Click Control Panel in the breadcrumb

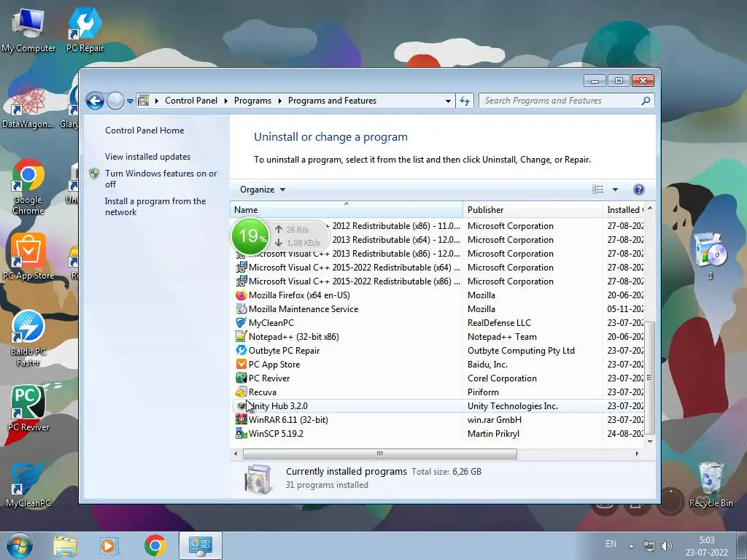pos(191,101)
